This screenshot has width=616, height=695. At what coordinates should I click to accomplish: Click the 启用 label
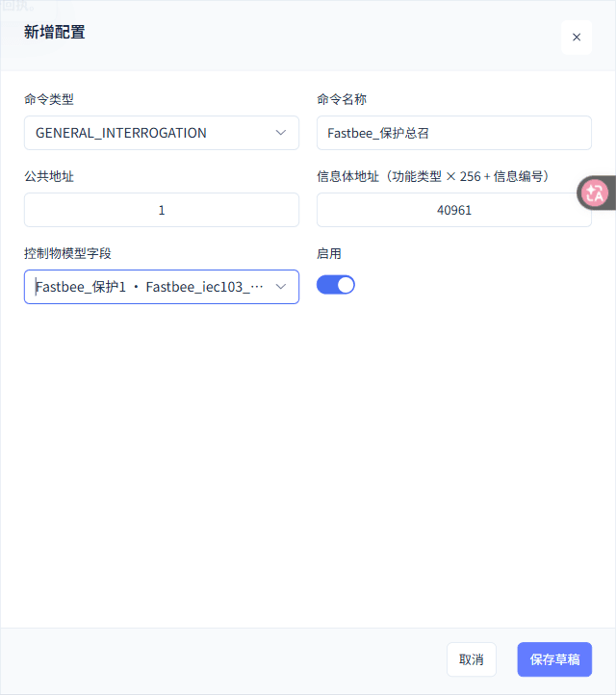tap(329, 253)
